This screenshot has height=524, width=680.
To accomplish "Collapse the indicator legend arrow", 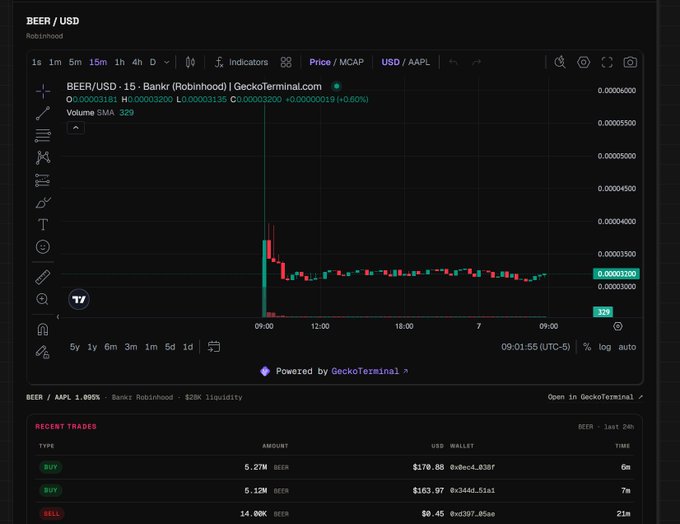I will coord(75,128).
